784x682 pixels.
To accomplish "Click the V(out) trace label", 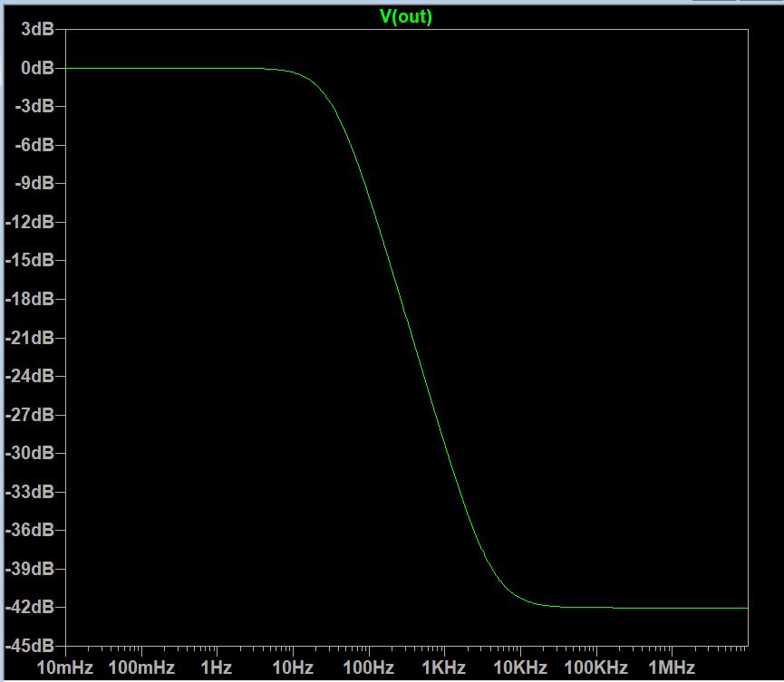I will [405, 16].
